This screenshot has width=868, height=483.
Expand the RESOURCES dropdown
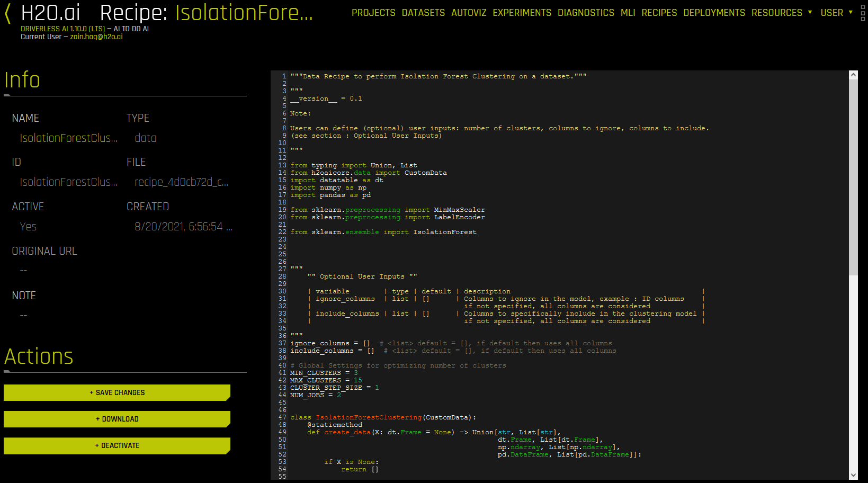782,13
